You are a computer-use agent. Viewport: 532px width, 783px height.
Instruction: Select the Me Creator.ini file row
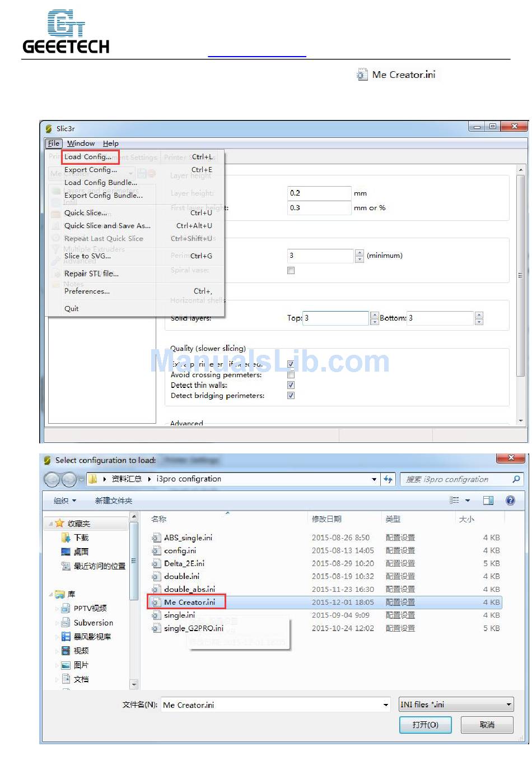(x=325, y=603)
